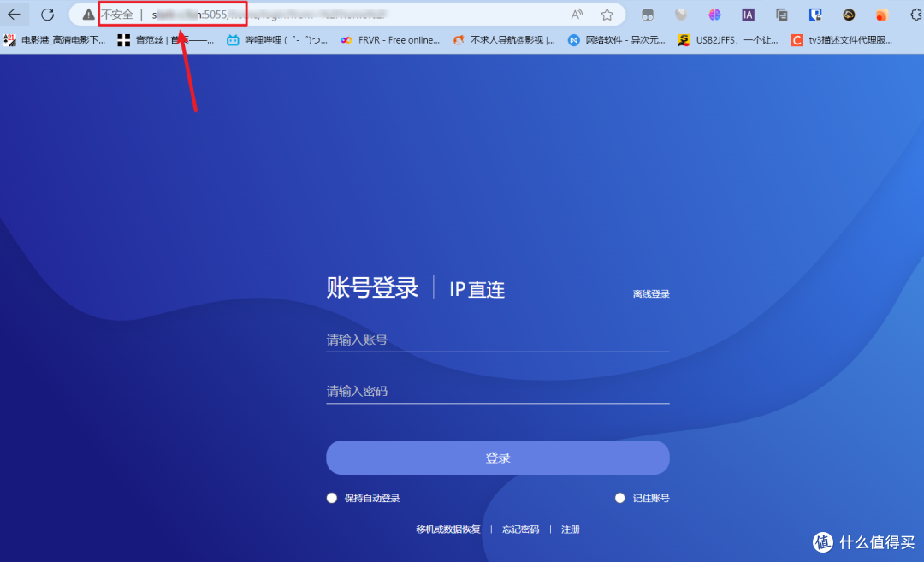Open the read aloud icon in address bar
Screen dimensions: 924x562
pyautogui.click(x=577, y=15)
